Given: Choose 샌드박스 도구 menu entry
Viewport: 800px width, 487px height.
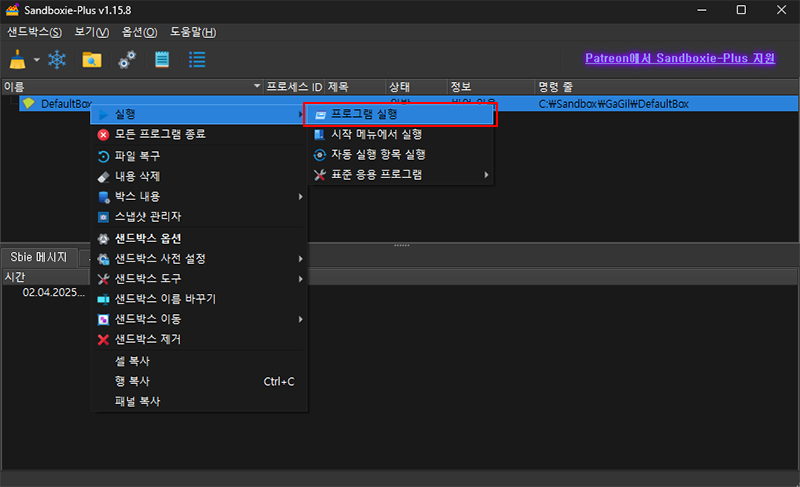Looking at the screenshot, I should (x=199, y=278).
